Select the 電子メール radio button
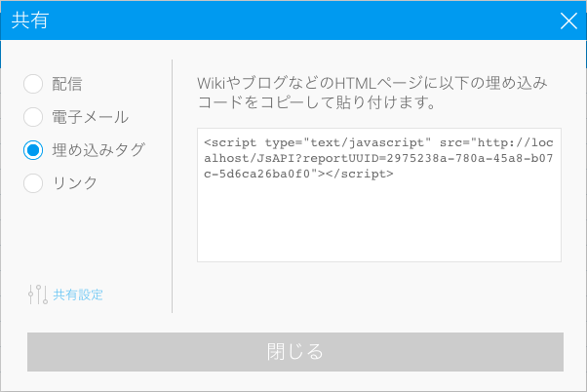Image resolution: width=587 pixels, height=392 pixels. pos(33,117)
